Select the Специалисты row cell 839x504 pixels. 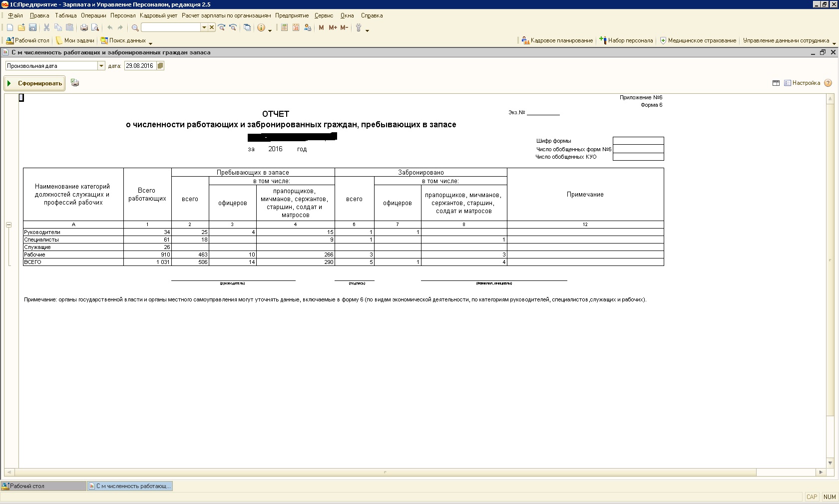tap(73, 240)
